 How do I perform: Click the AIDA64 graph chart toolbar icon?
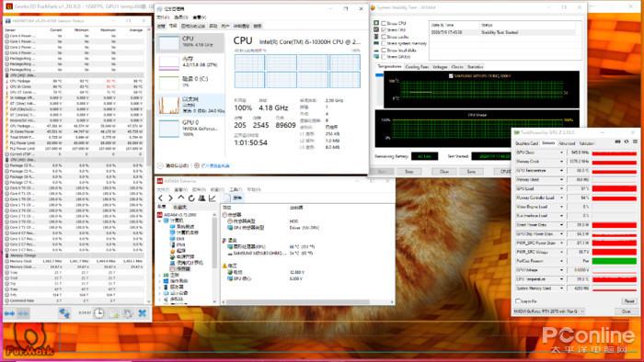(212, 198)
